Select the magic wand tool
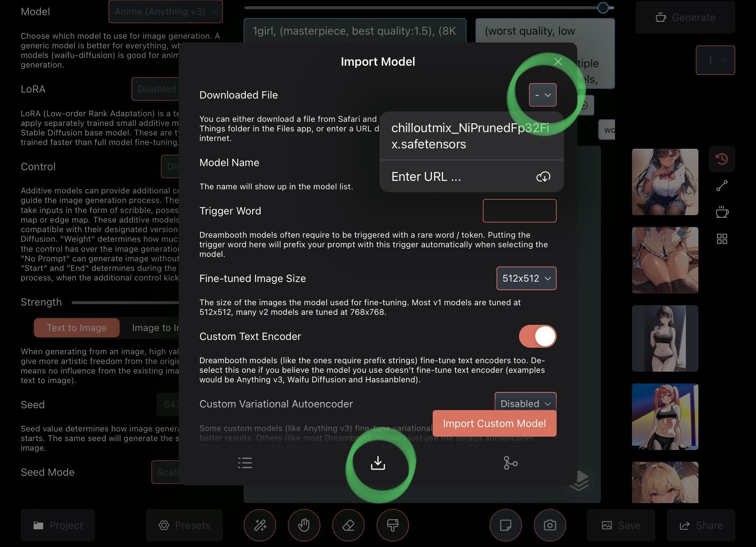Image resolution: width=756 pixels, height=547 pixels. click(x=260, y=525)
